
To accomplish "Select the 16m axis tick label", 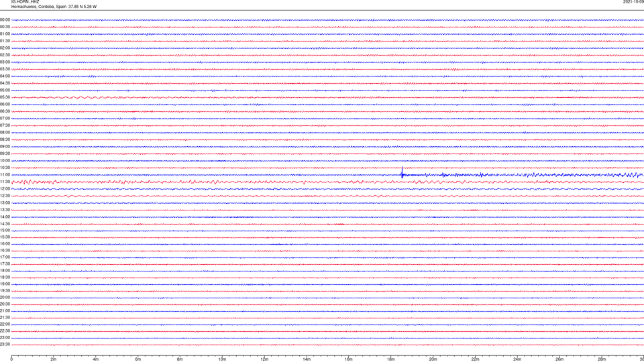I will coord(349,359).
